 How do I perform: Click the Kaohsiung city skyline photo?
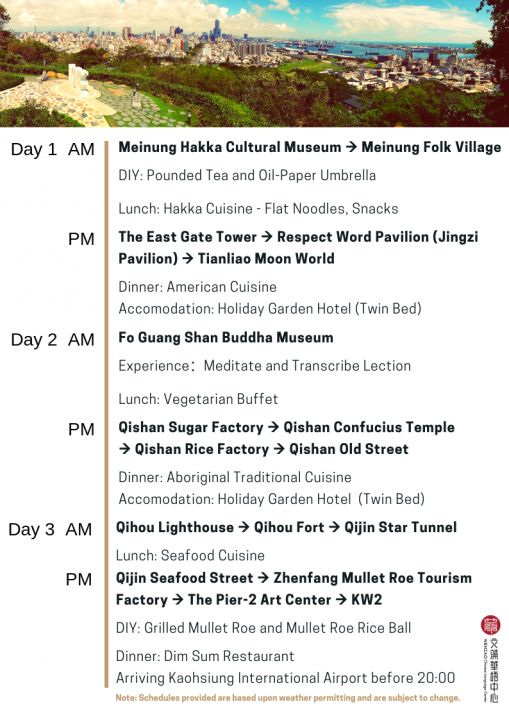[x=254, y=63]
